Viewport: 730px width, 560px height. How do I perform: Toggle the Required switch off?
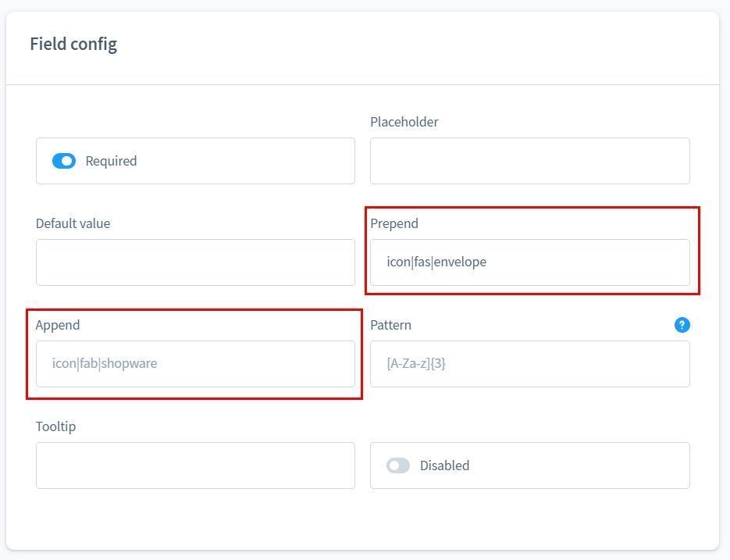(x=64, y=161)
